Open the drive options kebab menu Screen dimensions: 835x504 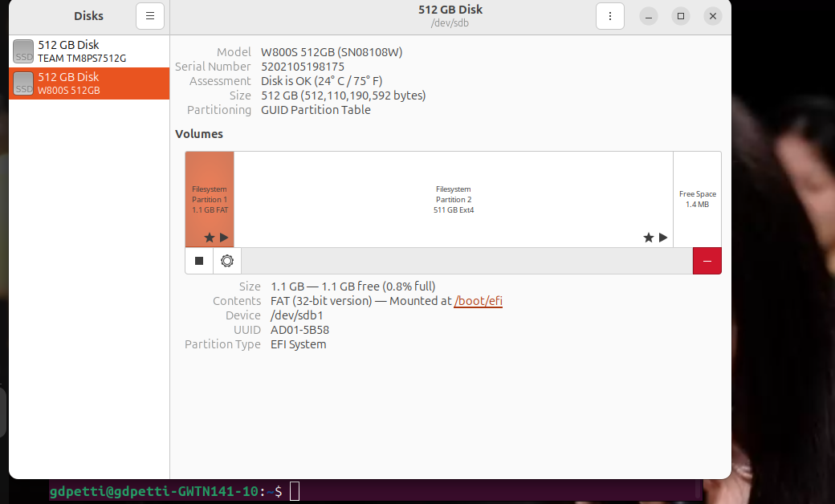pyautogui.click(x=610, y=16)
